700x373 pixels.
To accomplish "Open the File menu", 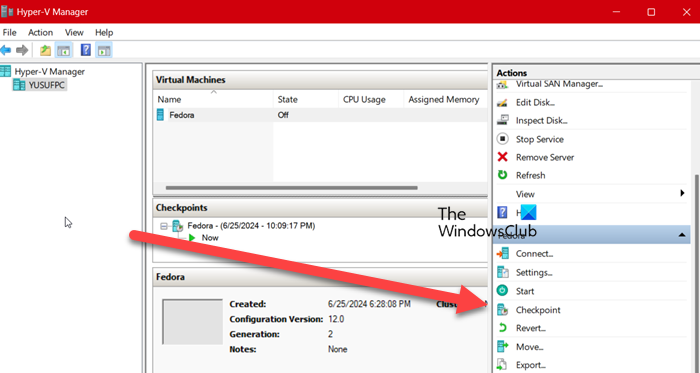I will (9, 33).
